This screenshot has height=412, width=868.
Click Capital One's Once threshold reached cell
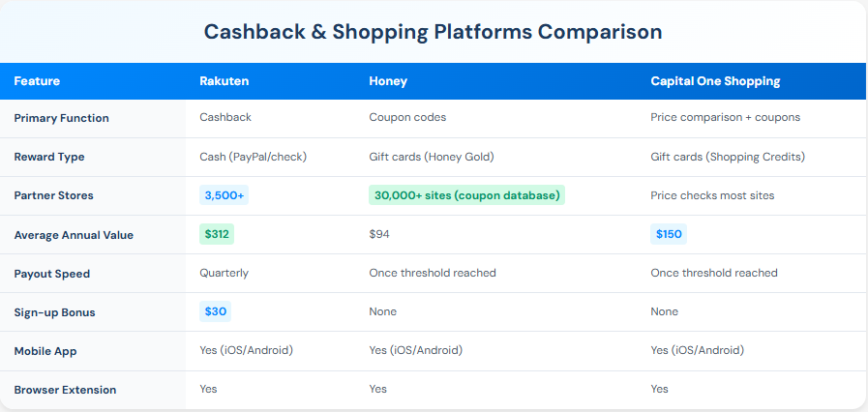714,273
